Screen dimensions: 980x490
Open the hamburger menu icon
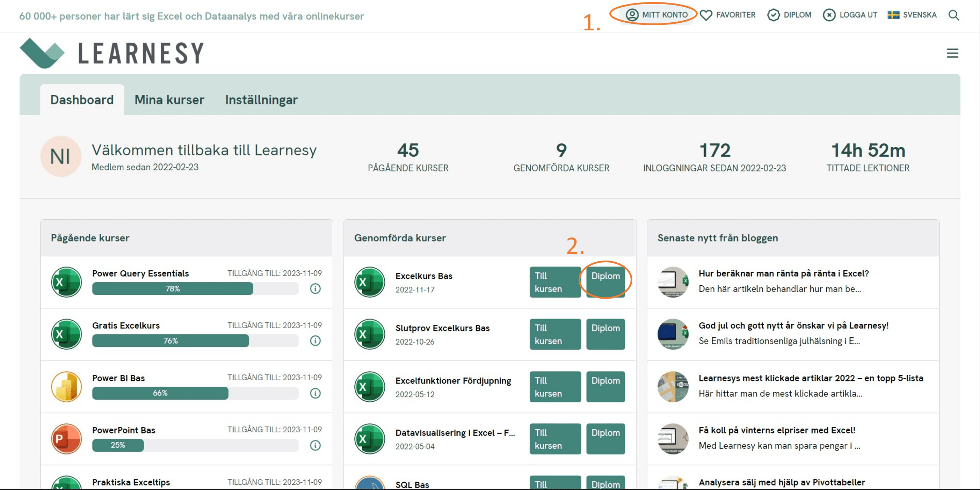pyautogui.click(x=952, y=53)
